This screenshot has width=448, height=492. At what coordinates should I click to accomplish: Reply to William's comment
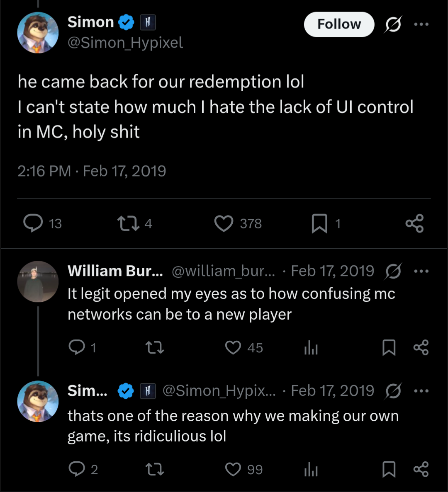click(77, 348)
